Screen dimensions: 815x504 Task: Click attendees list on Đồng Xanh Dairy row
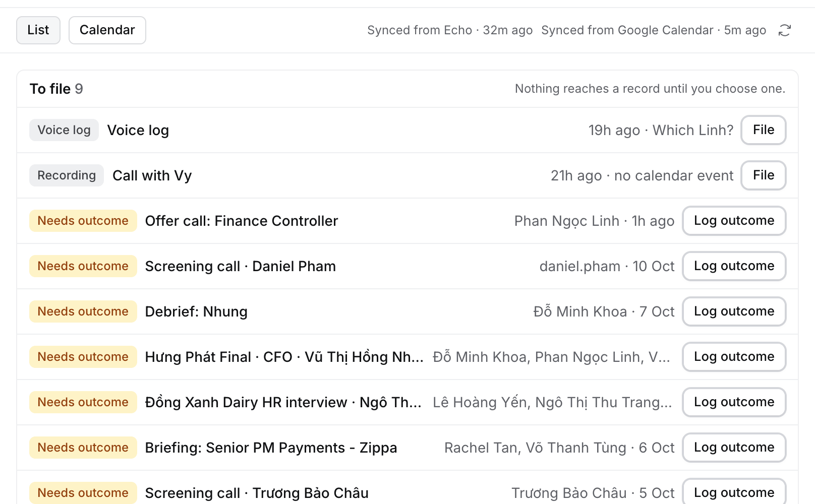tap(553, 402)
